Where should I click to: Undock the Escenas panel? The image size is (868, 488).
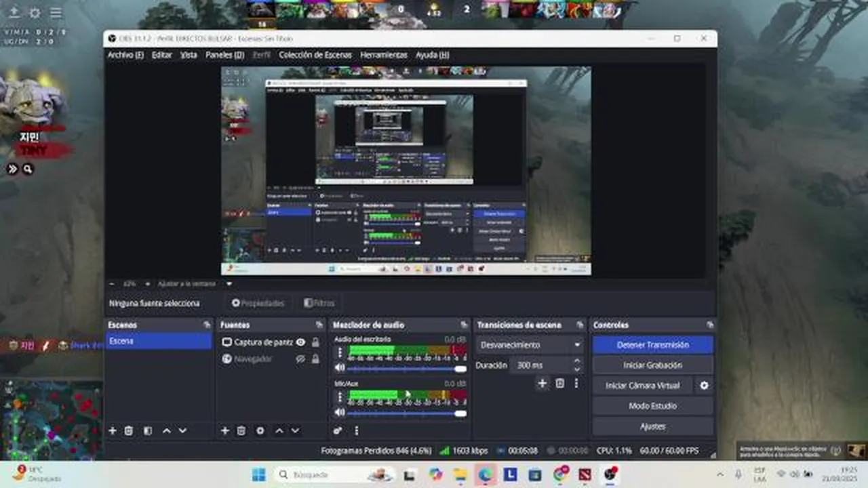tap(207, 325)
